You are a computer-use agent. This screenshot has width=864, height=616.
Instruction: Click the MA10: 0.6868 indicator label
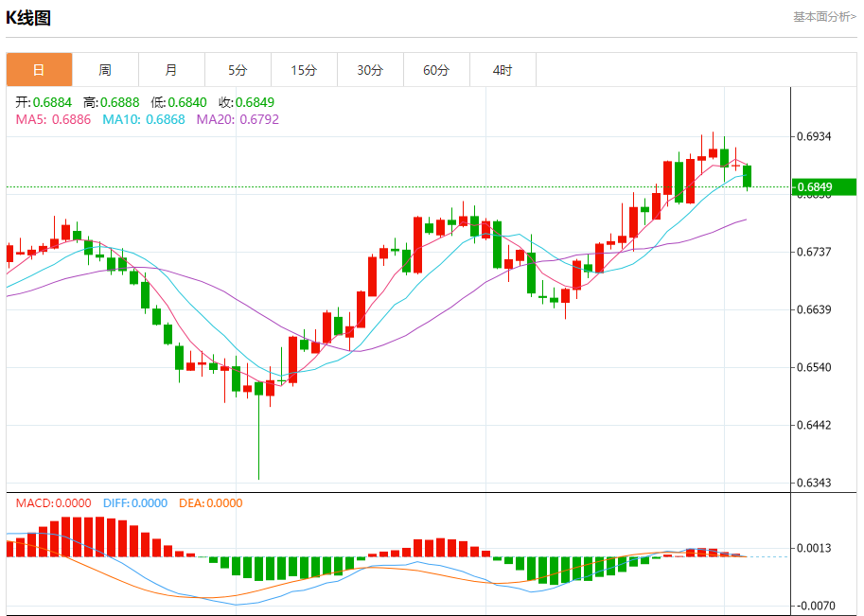point(143,119)
